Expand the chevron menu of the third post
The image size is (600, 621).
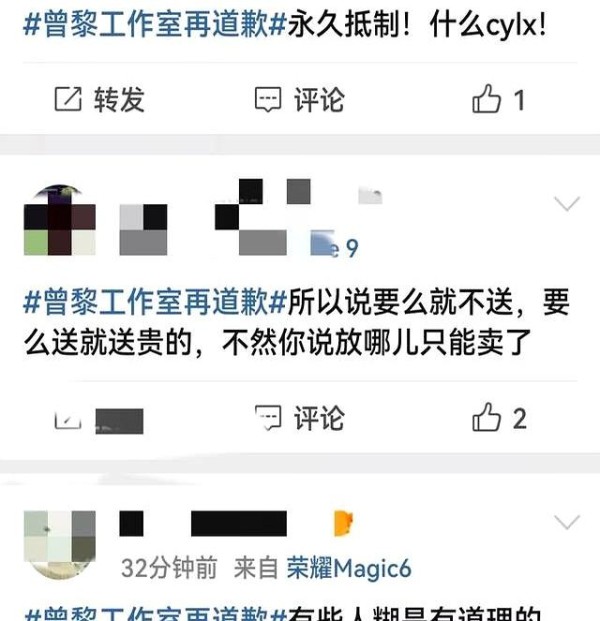tap(567, 522)
